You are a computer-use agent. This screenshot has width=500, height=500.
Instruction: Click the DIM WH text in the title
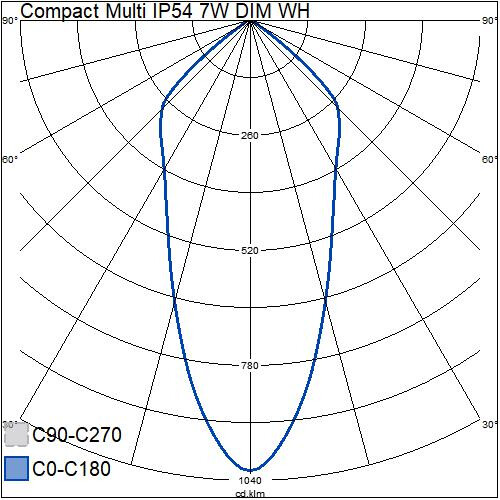pyautogui.click(x=273, y=11)
